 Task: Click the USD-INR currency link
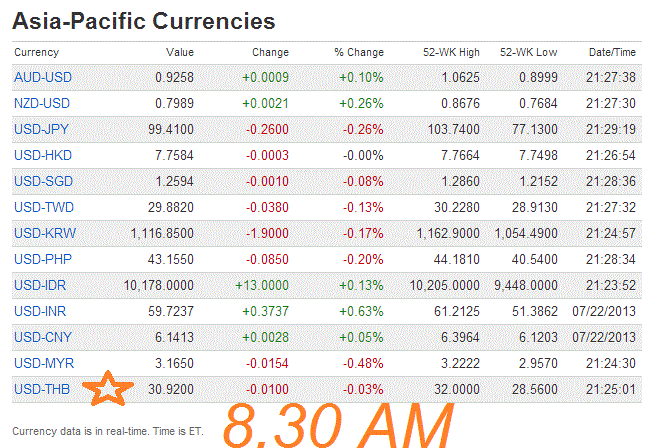[42, 310]
